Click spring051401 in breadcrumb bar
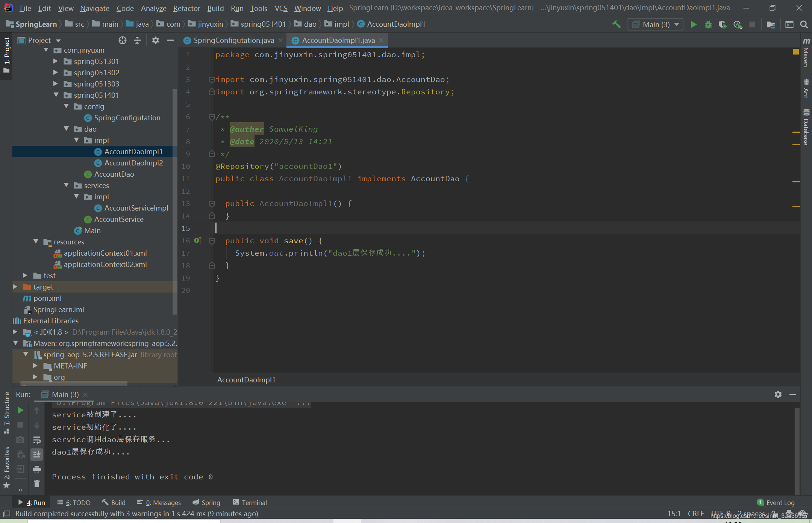Viewport: 812px width, 523px height. [263, 24]
